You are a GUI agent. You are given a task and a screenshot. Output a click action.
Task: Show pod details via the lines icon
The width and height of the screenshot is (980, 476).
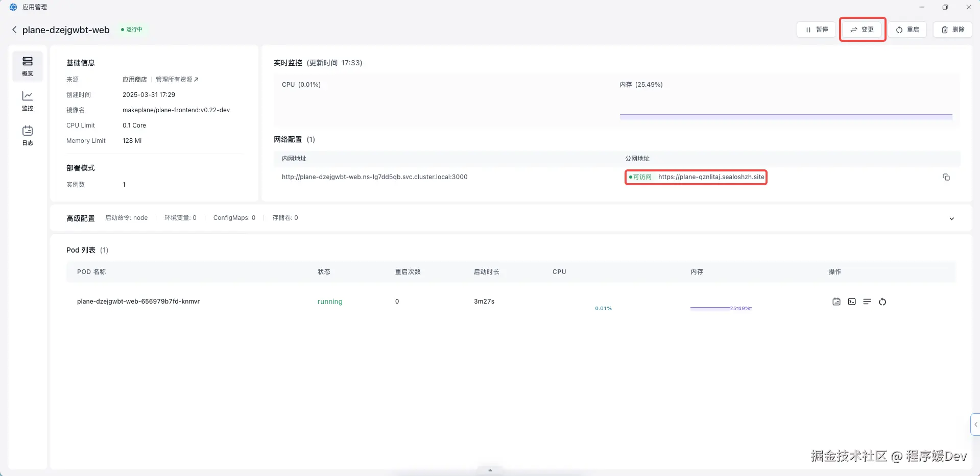click(867, 302)
